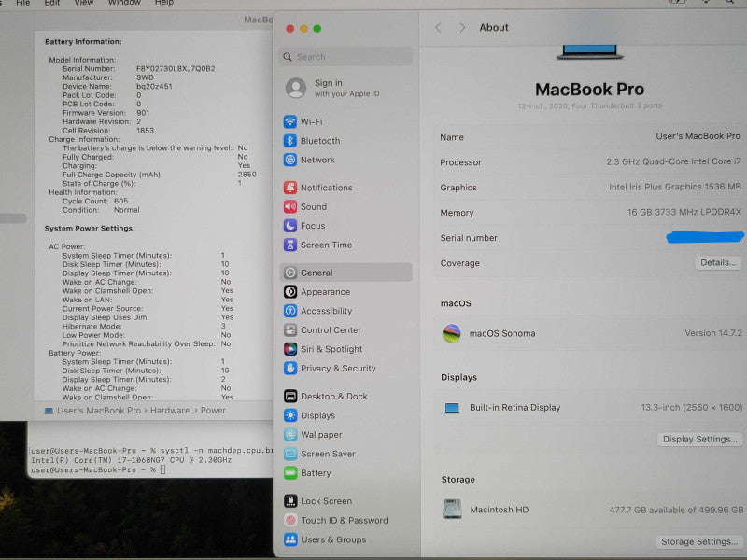747x560 pixels.
Task: Select General in the sidebar
Action: point(345,273)
